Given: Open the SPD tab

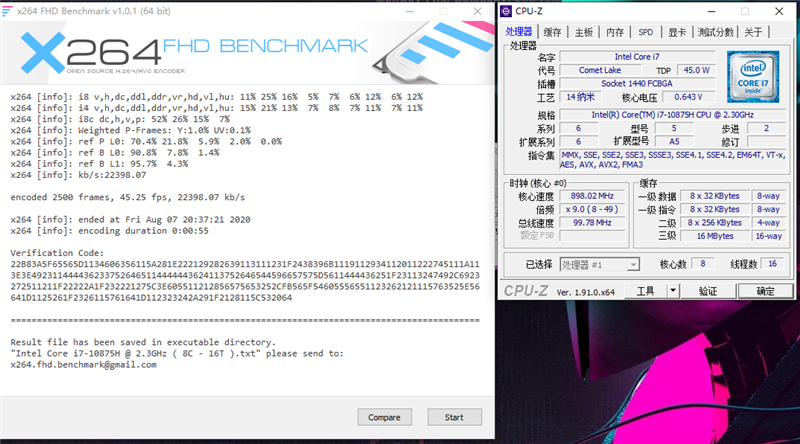Looking at the screenshot, I should click(x=646, y=32).
